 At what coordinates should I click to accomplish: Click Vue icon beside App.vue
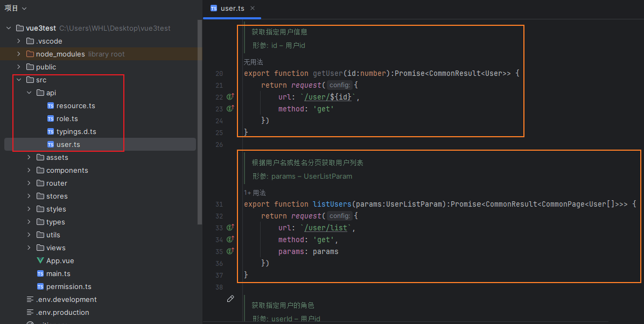click(40, 260)
